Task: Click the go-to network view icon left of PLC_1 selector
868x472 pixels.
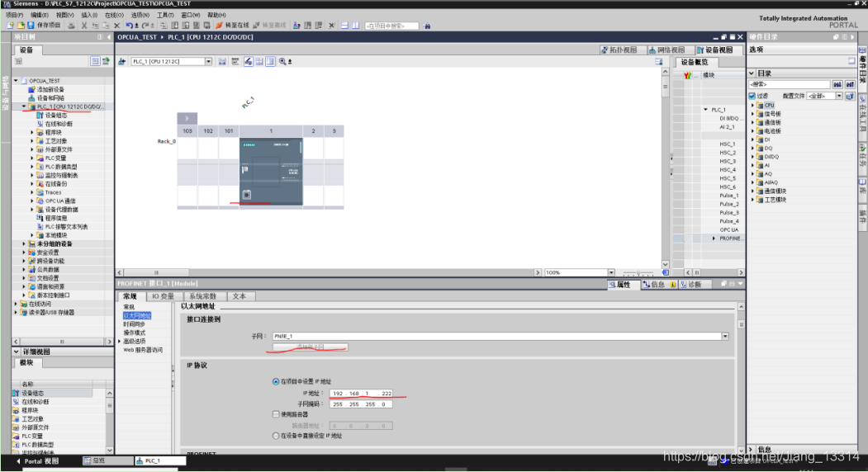Action: [x=121, y=61]
